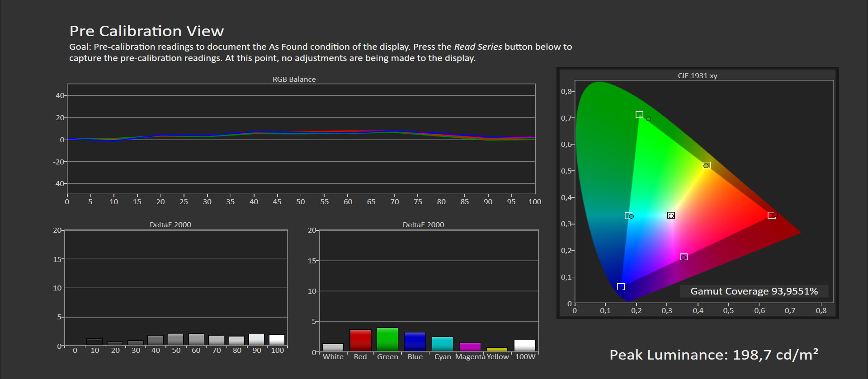
Task: Click the Yellow DeltaE bar
Action: coord(497,350)
